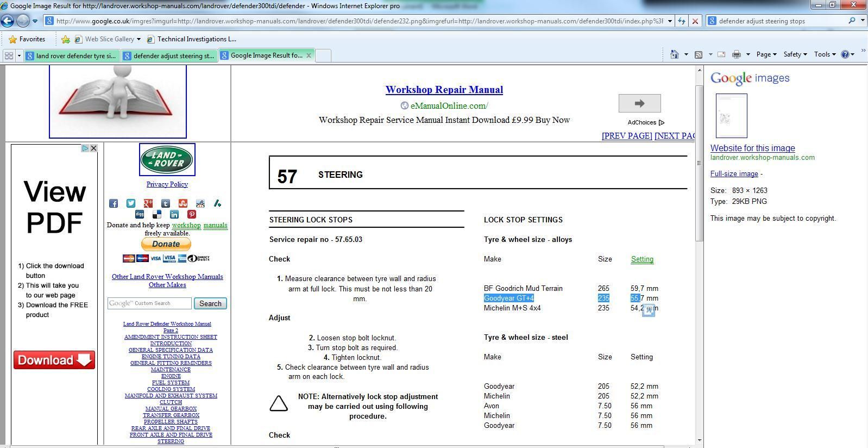Open the Privacy Policy link

(167, 184)
